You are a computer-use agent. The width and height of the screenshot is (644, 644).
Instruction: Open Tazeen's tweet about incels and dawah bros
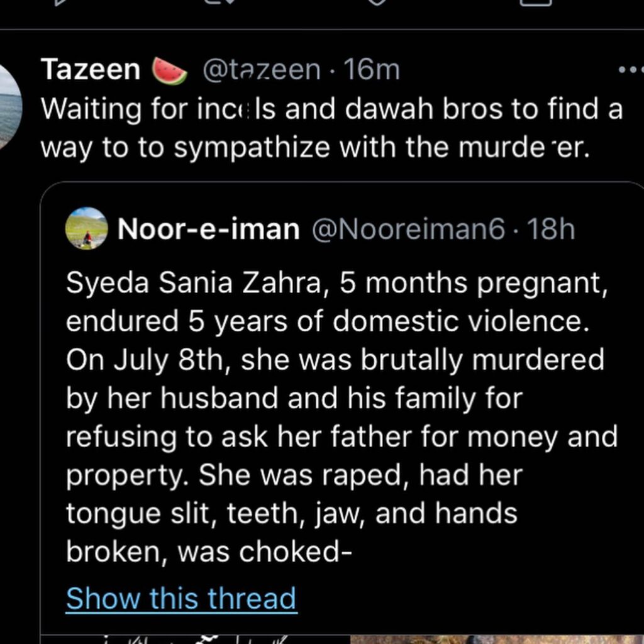[x=332, y=128]
